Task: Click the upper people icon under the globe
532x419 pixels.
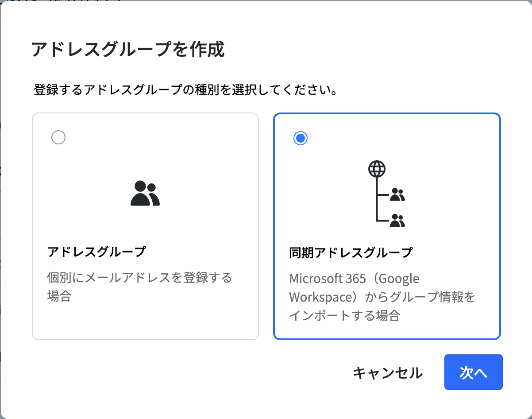Action: (x=397, y=194)
